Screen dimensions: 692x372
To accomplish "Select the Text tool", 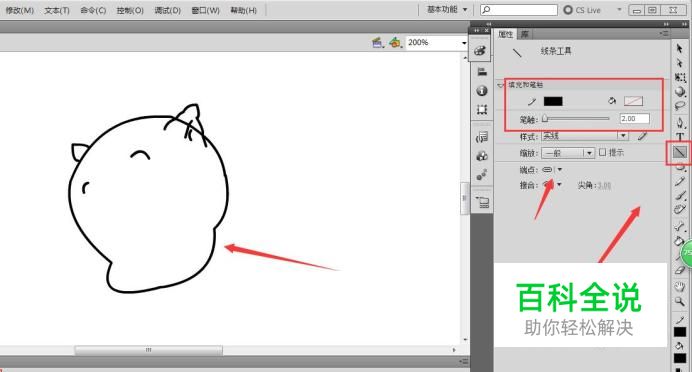I will pyautogui.click(x=680, y=137).
